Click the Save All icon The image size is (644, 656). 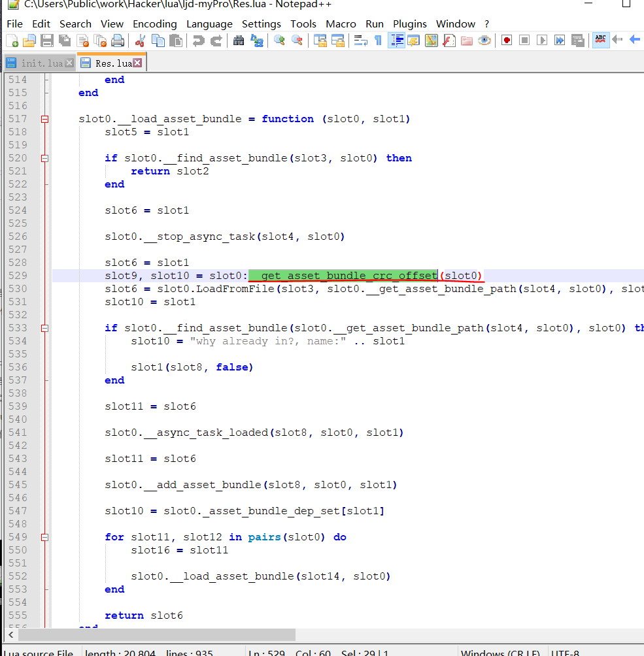[x=65, y=41]
